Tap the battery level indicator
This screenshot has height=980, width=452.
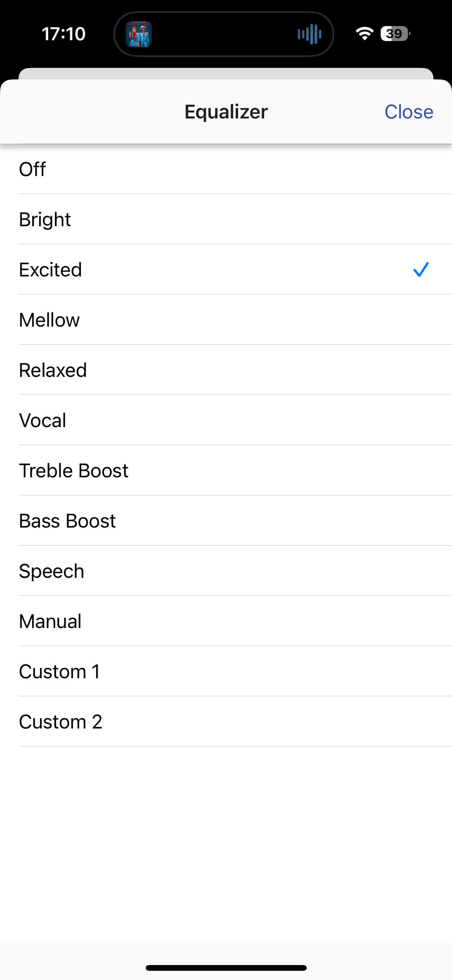(x=394, y=34)
